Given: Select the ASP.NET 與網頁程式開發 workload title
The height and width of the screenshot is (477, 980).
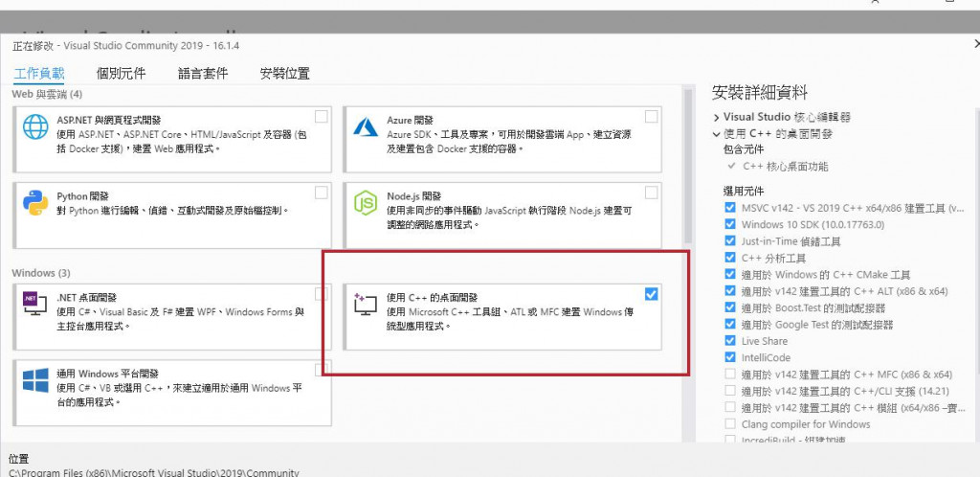Looking at the screenshot, I should 109,120.
